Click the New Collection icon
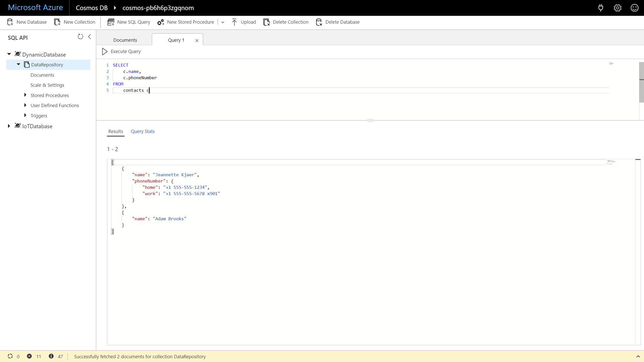644x362 pixels. tap(57, 22)
